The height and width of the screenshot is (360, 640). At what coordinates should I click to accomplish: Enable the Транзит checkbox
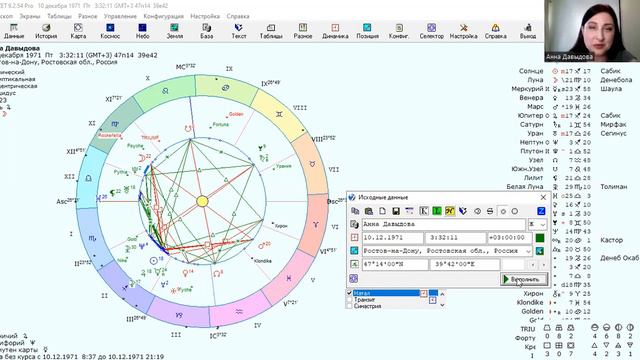(x=349, y=300)
